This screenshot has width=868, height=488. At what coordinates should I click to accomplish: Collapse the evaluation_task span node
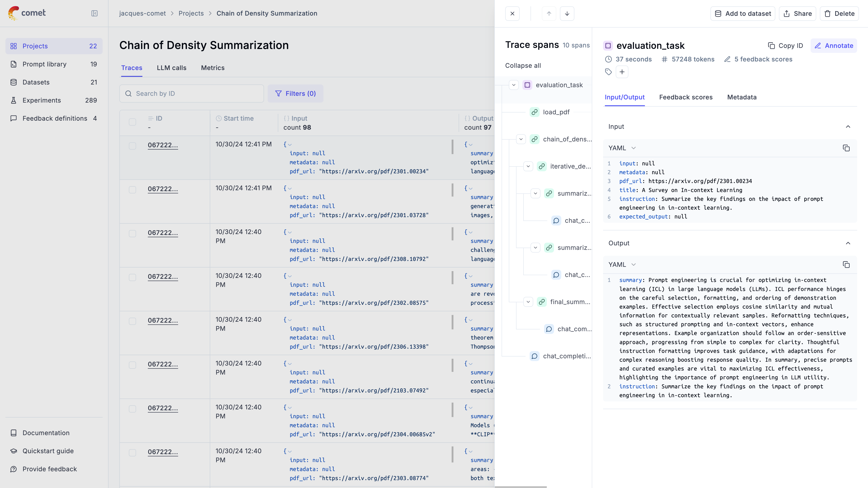click(514, 85)
